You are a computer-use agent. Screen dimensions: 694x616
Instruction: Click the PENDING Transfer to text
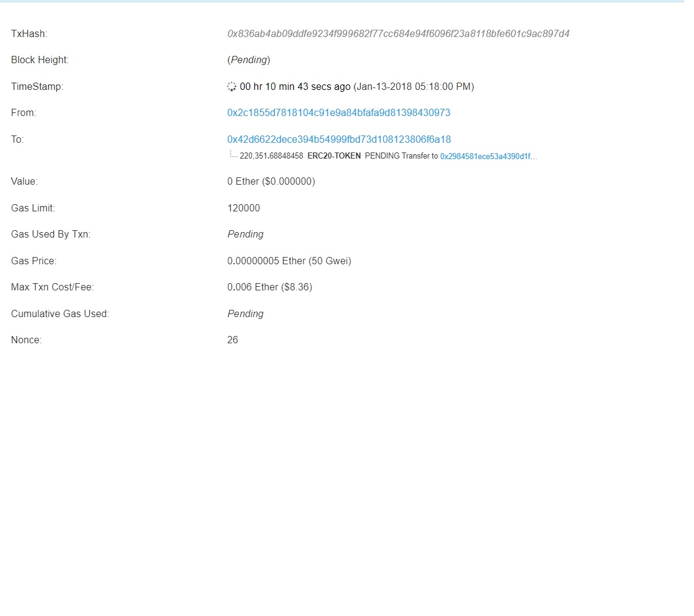[401, 156]
